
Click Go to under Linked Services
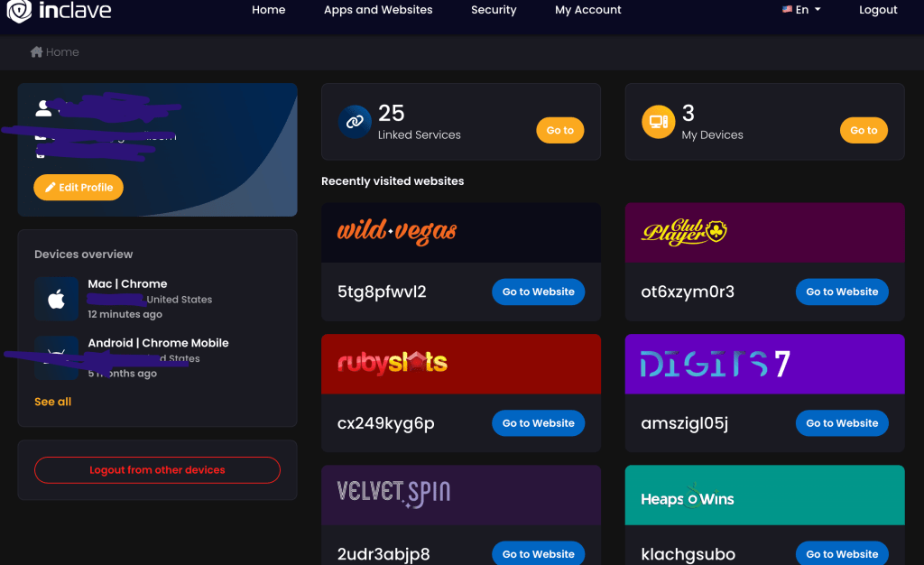[x=559, y=131]
